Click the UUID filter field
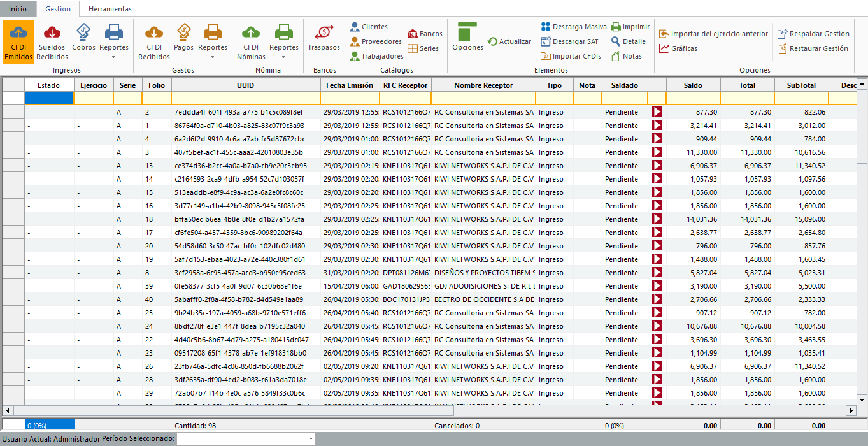The width and height of the screenshot is (868, 446). pyautogui.click(x=246, y=97)
